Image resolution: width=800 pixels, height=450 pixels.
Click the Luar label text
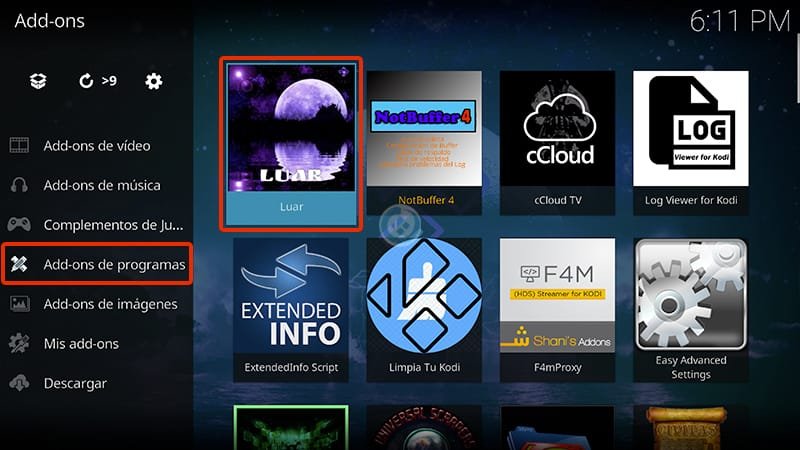(x=291, y=207)
